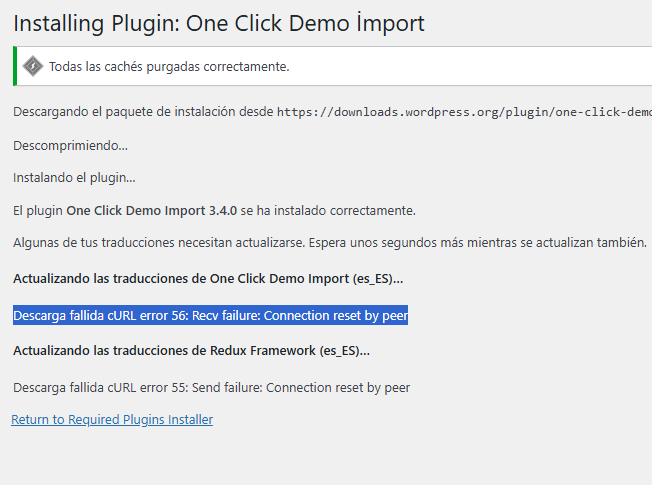The height and width of the screenshot is (485, 652).
Task: Click the 'Instalando el plugin…' status line
Action: pyautogui.click(x=74, y=178)
